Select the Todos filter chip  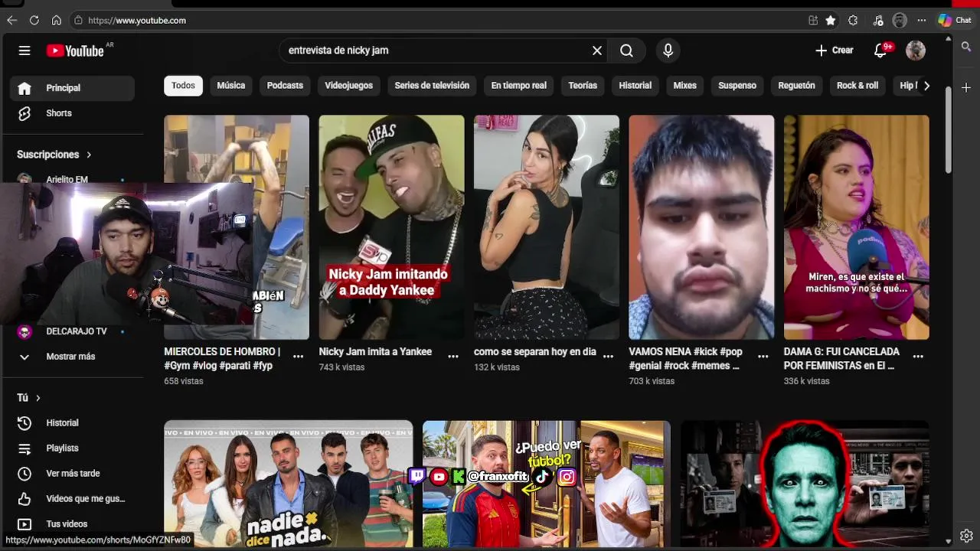pos(183,86)
